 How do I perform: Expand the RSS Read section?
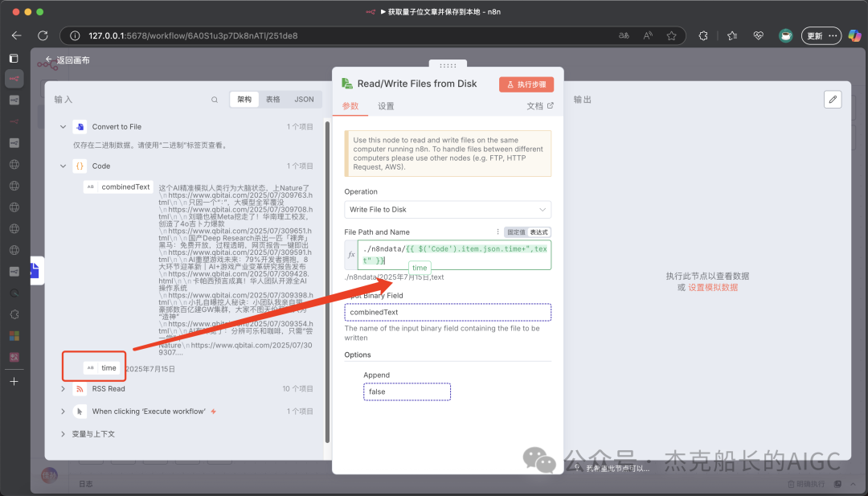click(x=63, y=388)
